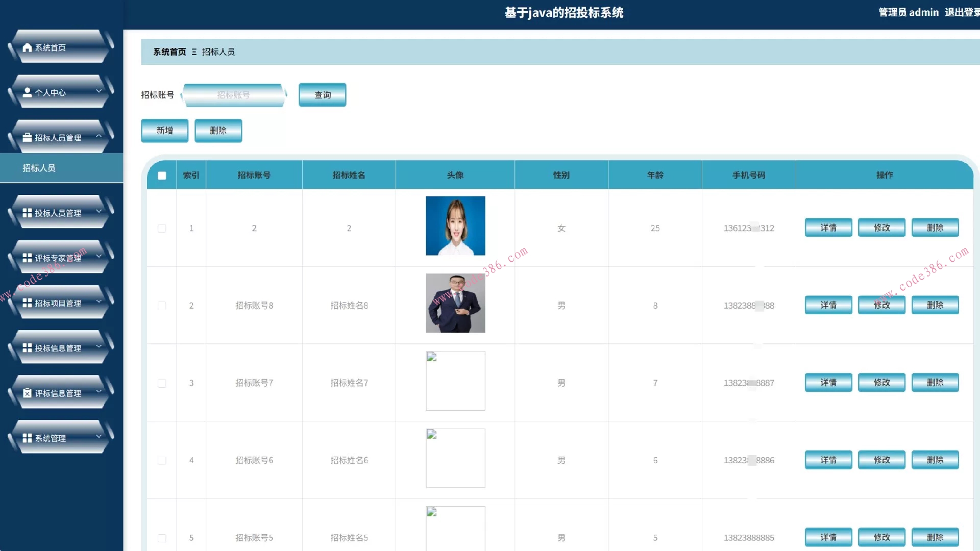The width and height of the screenshot is (980, 551).
Task: Expand the 评标专家管理 menu chevron
Action: coord(99,256)
